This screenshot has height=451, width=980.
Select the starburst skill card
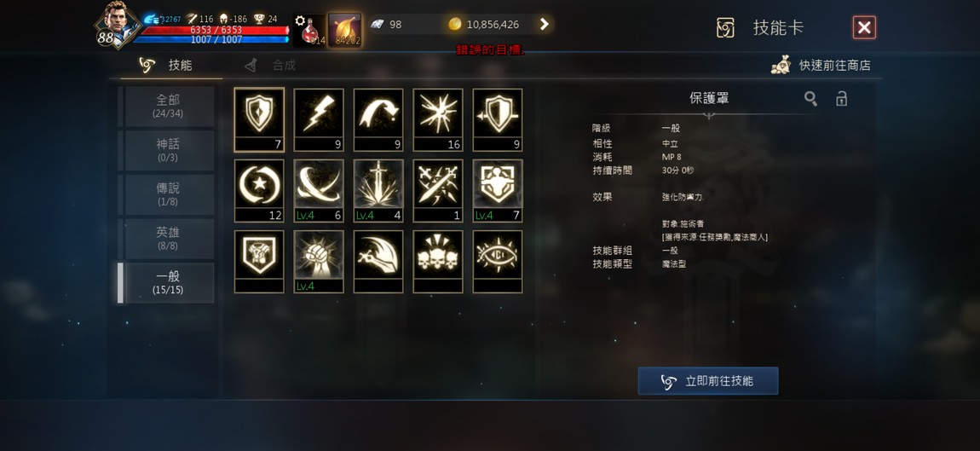coord(438,119)
